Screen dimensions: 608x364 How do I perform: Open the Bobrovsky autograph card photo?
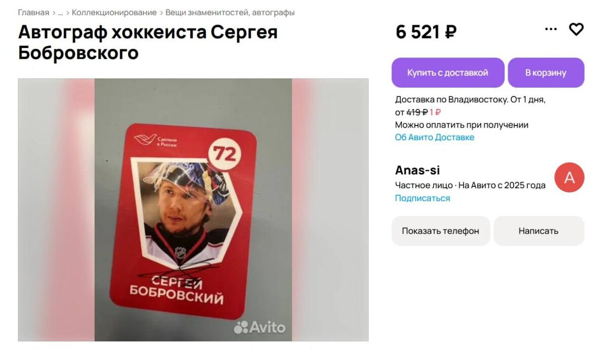(x=193, y=210)
